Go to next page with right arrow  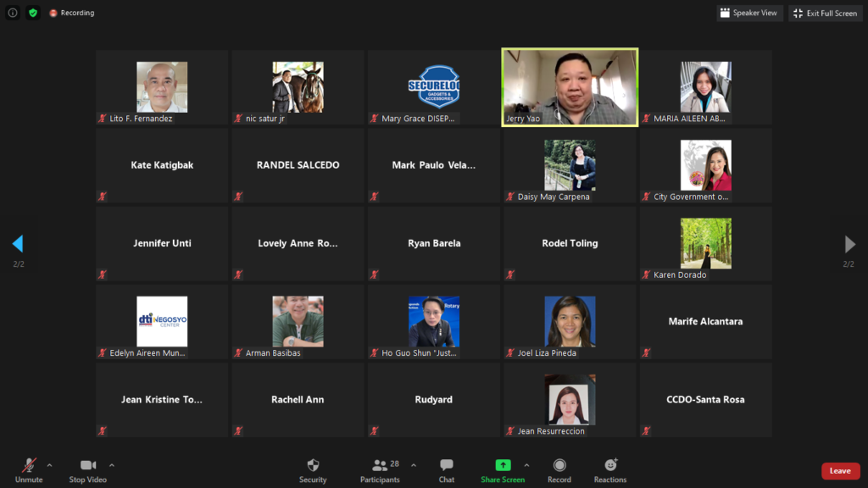[850, 244]
